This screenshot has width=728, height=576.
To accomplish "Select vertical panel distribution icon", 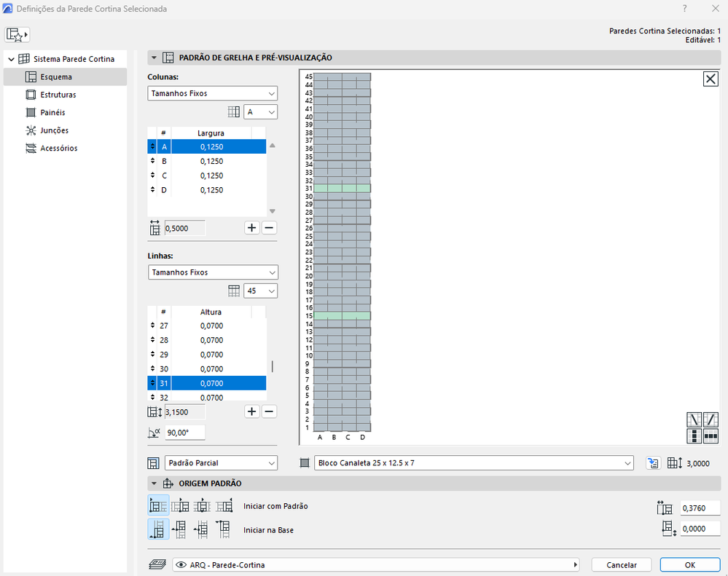I will pyautogui.click(x=694, y=436).
